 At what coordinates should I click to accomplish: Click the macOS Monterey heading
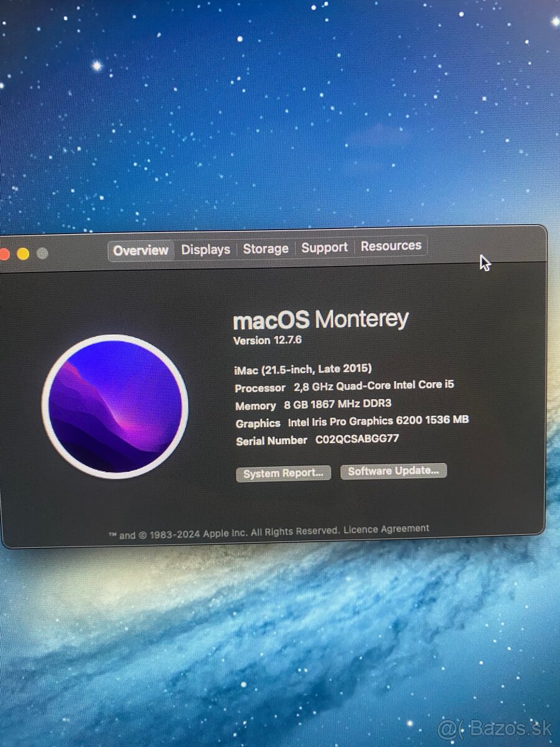[x=320, y=320]
